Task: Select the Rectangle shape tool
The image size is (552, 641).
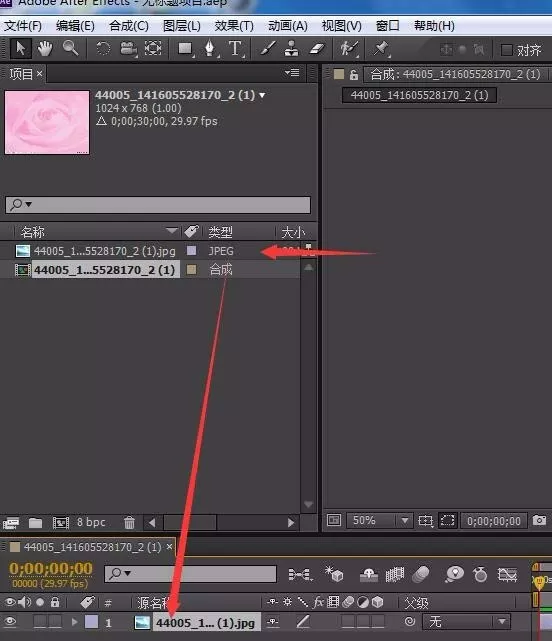Action: pos(186,49)
